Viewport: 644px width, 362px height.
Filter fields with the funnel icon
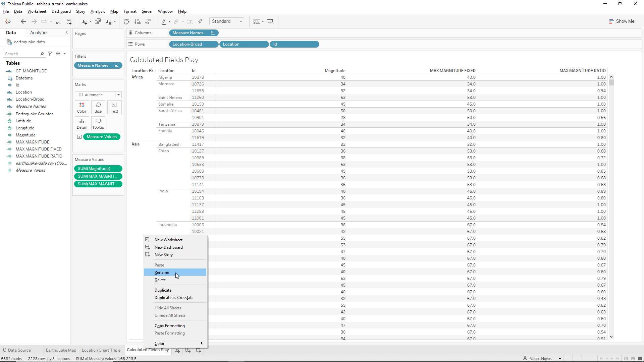click(x=50, y=54)
